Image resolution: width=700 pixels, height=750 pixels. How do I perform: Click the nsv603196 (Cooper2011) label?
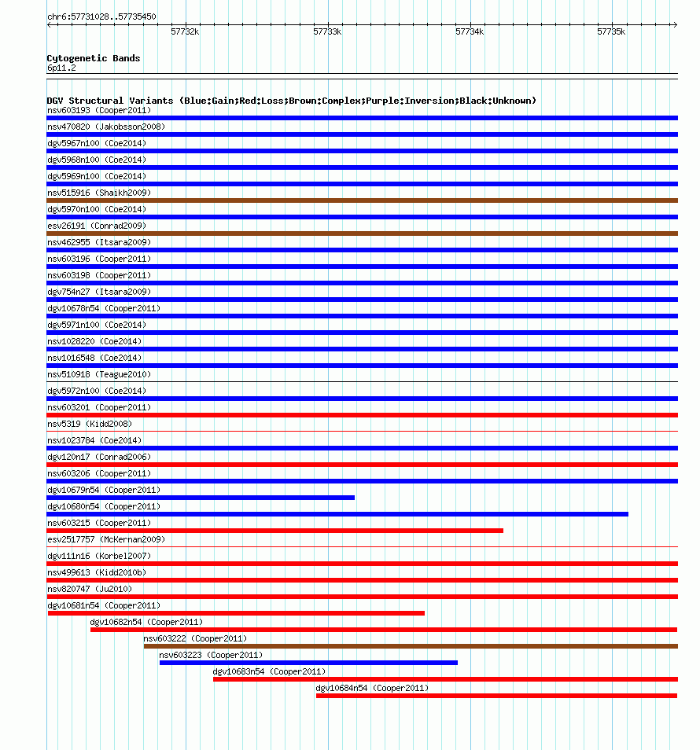[99, 259]
